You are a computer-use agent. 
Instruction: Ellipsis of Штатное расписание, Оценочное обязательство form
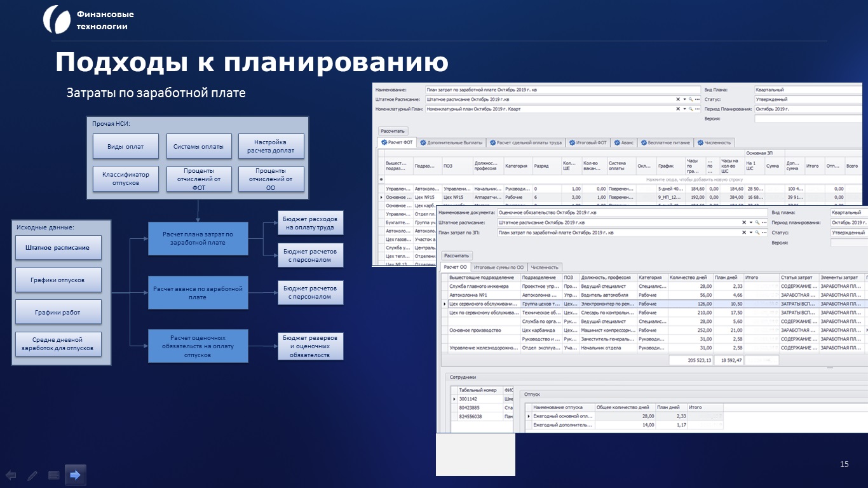click(x=765, y=223)
